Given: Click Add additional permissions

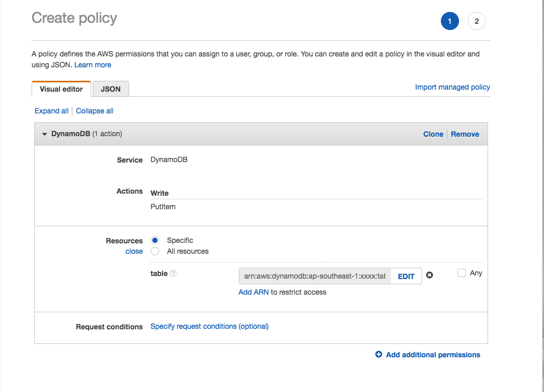Looking at the screenshot, I should pyautogui.click(x=433, y=355).
